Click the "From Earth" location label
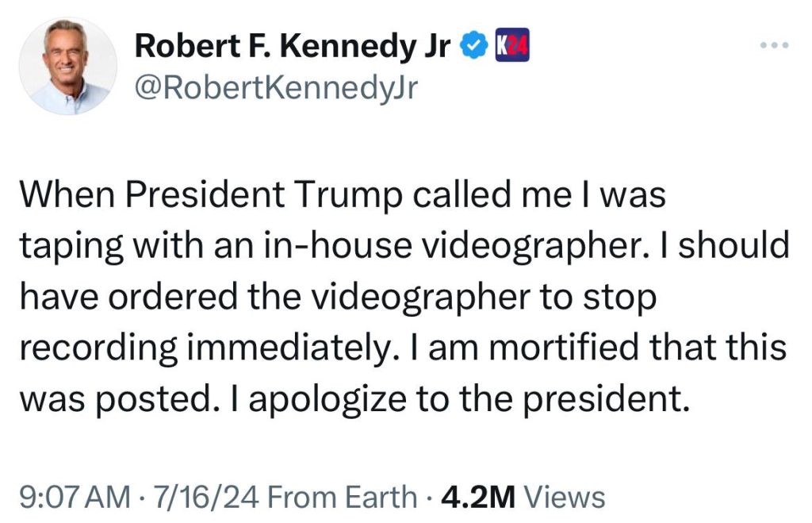812x523 pixels. pyautogui.click(x=342, y=498)
